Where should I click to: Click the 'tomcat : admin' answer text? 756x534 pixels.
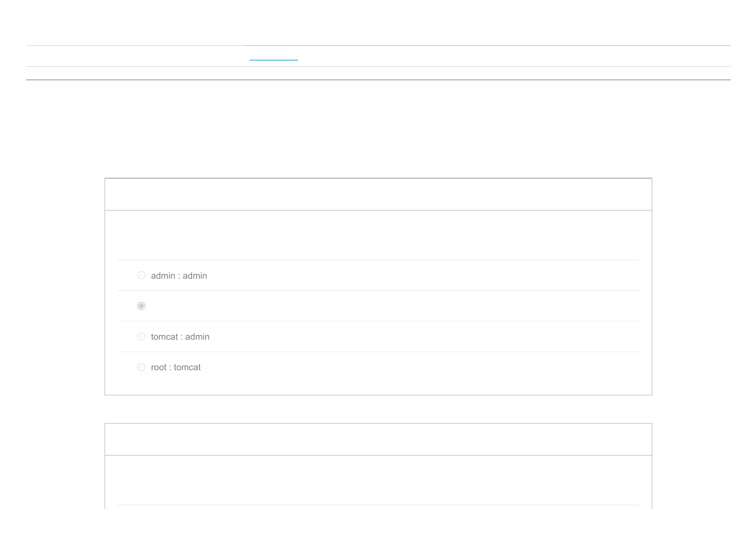[180, 337]
